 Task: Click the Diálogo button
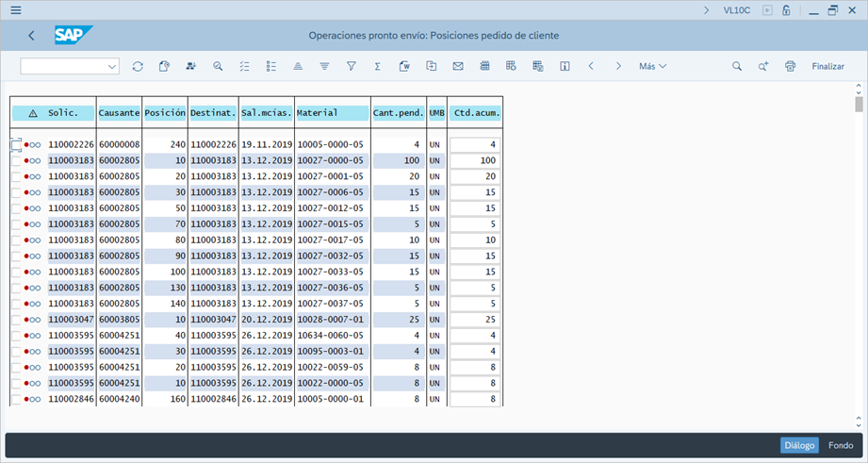[799, 446]
